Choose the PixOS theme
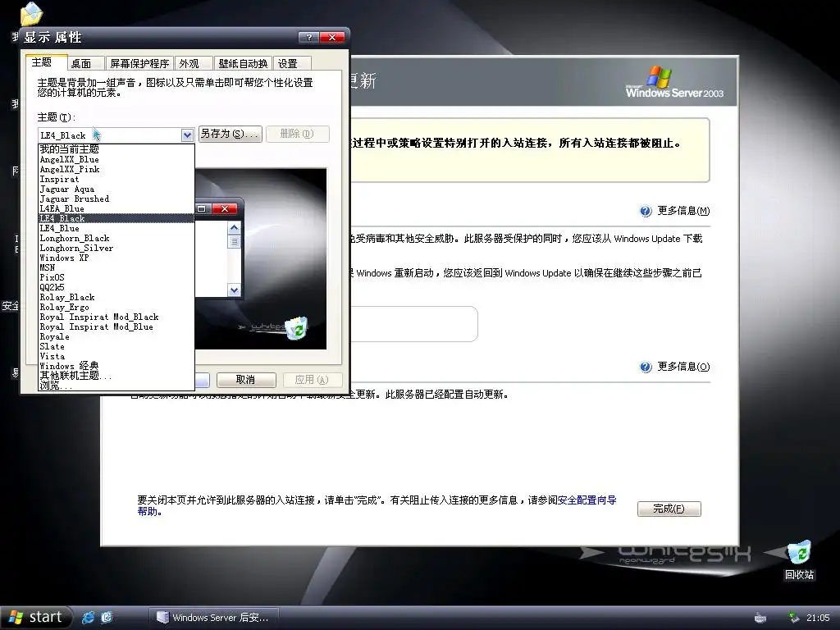 point(116,277)
